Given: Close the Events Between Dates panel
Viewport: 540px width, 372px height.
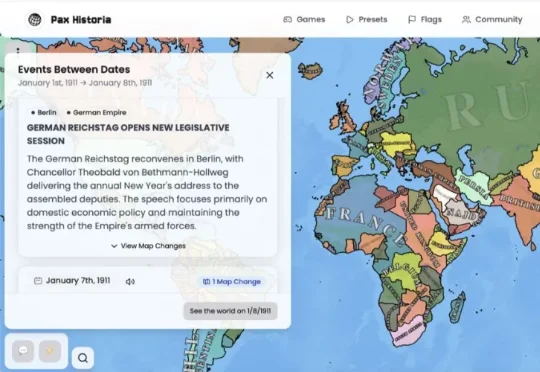Looking at the screenshot, I should (x=270, y=75).
